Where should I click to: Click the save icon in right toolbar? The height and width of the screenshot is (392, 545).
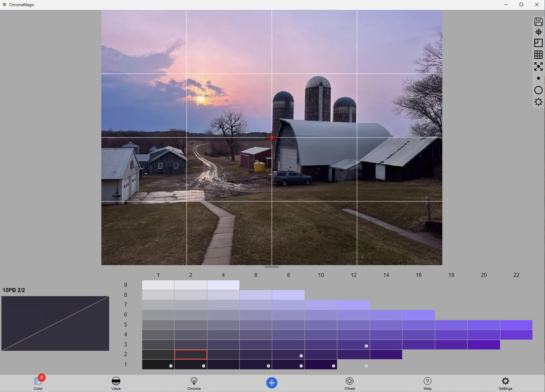tap(538, 22)
